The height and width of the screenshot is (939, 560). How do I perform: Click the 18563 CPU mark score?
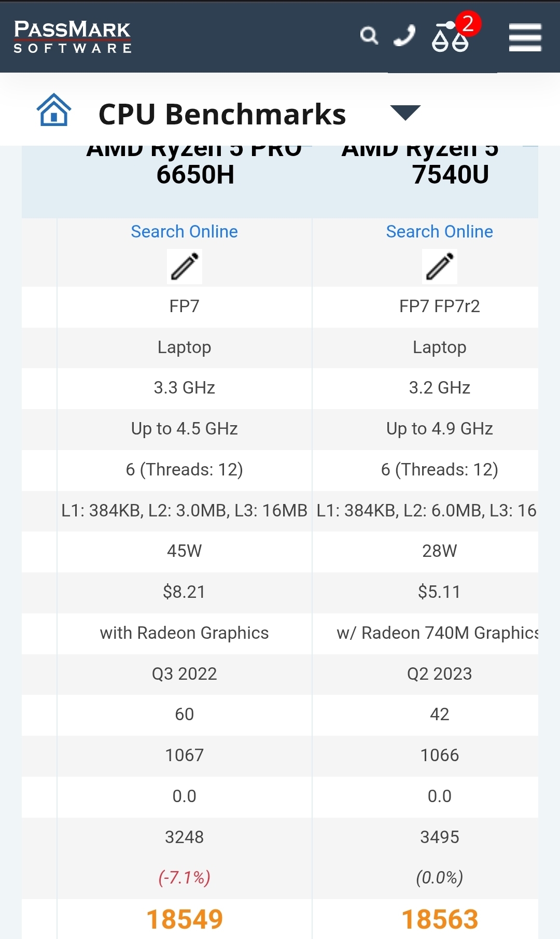pyautogui.click(x=440, y=919)
